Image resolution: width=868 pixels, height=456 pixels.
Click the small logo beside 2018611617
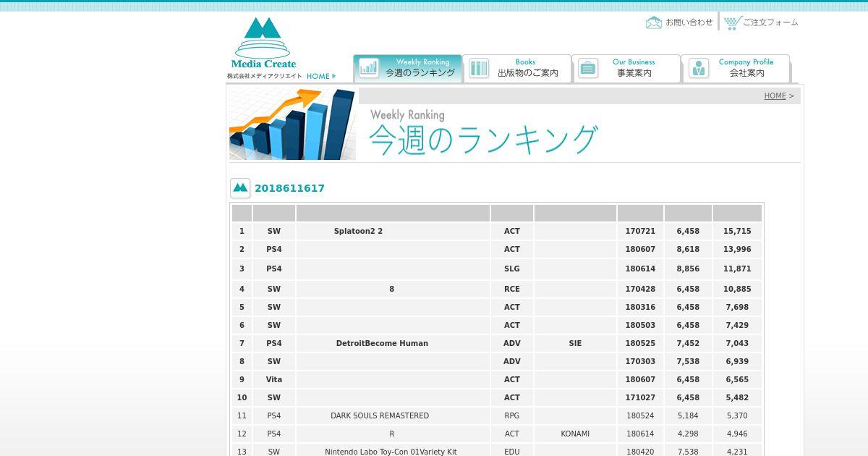click(240, 188)
